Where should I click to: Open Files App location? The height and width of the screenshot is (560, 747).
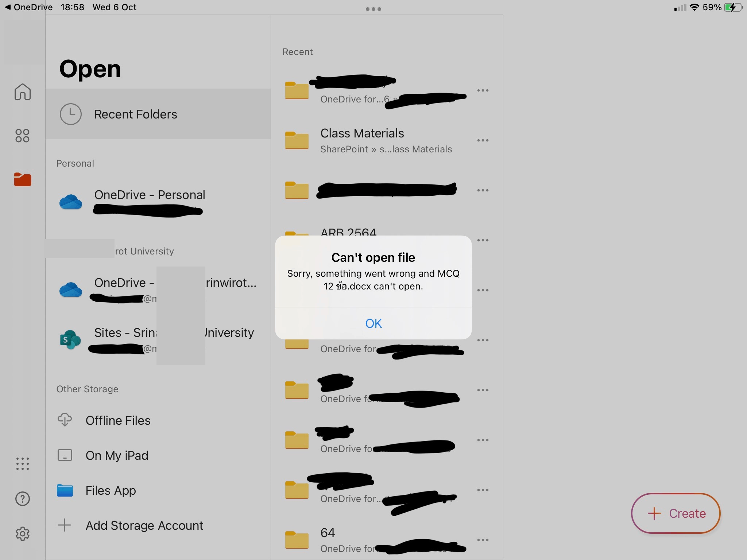coord(111,490)
